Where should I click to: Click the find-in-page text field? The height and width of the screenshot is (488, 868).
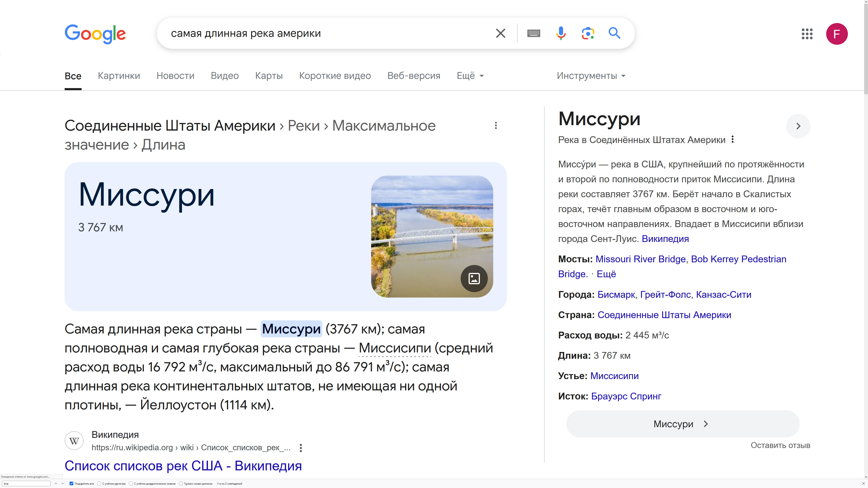pyautogui.click(x=26, y=484)
